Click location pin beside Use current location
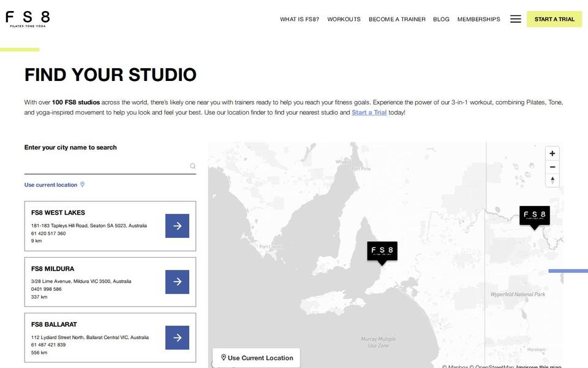 pos(82,185)
